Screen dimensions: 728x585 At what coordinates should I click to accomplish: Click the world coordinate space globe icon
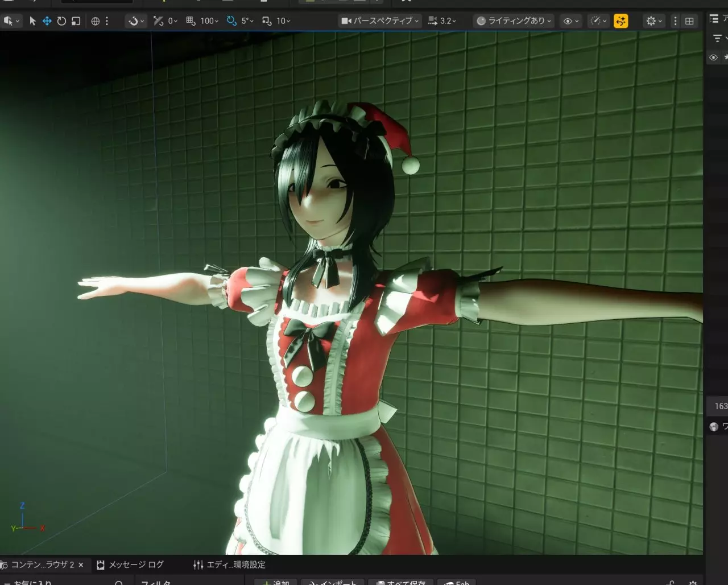[x=96, y=21]
